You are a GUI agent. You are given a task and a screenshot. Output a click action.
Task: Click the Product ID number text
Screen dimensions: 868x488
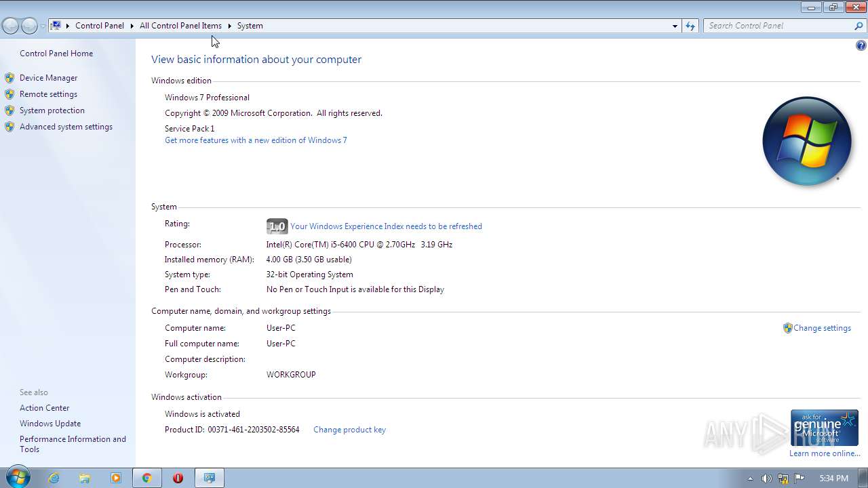pyautogui.click(x=253, y=430)
